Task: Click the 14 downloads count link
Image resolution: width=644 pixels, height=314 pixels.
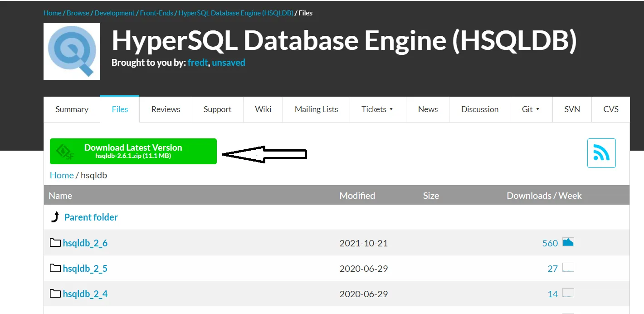Action: pos(552,294)
